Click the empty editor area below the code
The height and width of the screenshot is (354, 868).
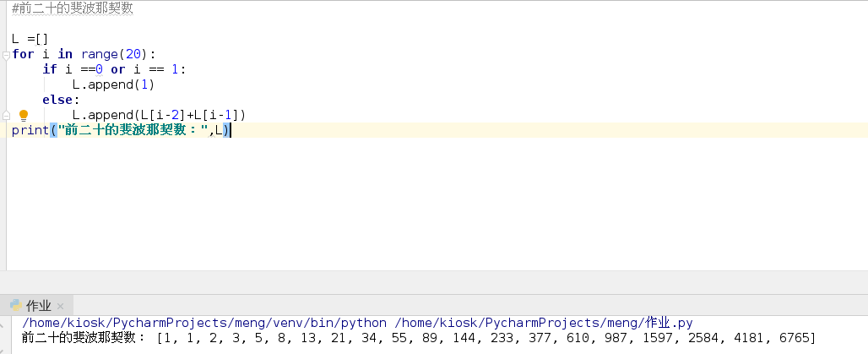click(422, 211)
